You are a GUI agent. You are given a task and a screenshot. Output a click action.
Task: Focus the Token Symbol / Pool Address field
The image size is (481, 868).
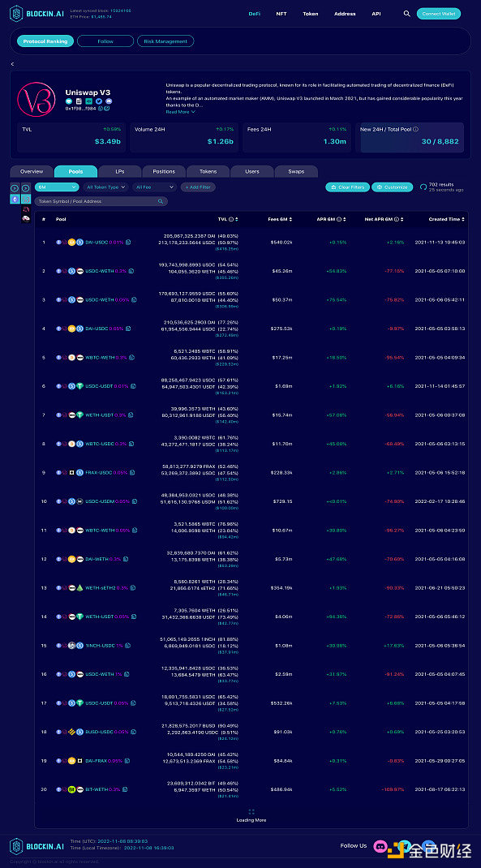click(101, 201)
